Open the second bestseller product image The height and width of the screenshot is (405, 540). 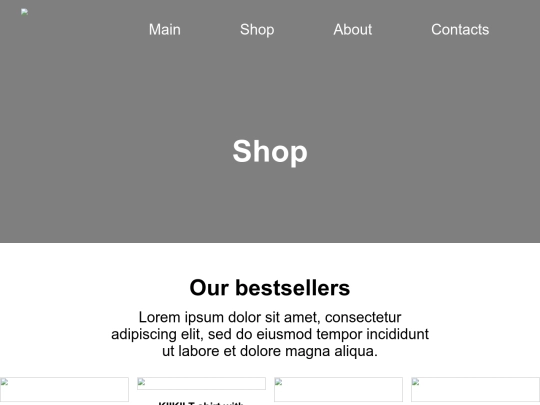pyautogui.click(x=201, y=384)
